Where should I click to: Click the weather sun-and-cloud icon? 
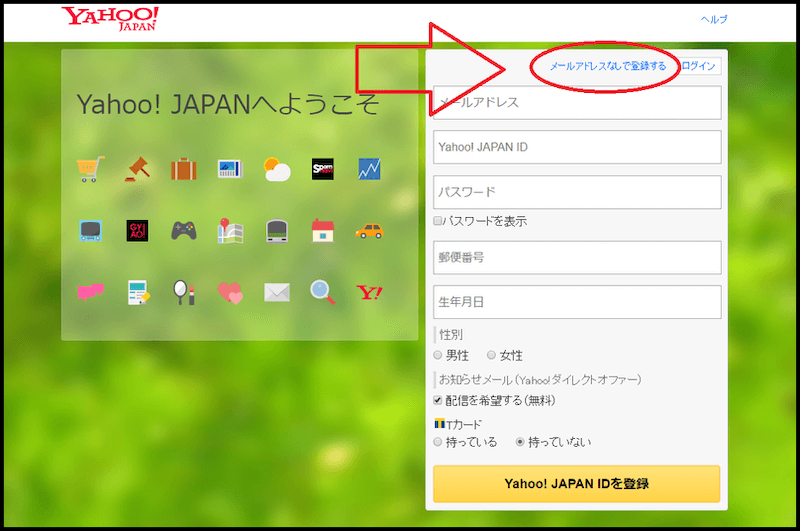click(x=277, y=169)
